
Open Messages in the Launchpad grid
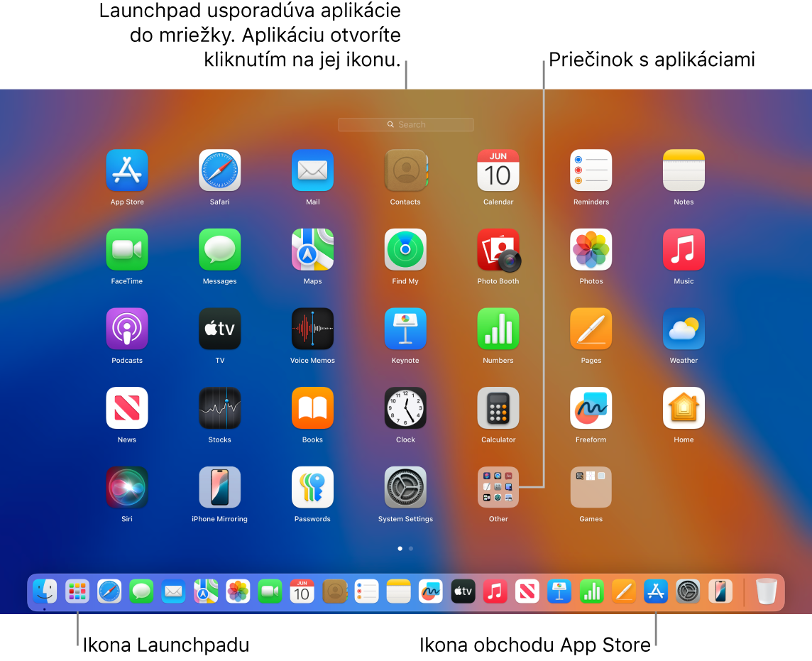219,250
